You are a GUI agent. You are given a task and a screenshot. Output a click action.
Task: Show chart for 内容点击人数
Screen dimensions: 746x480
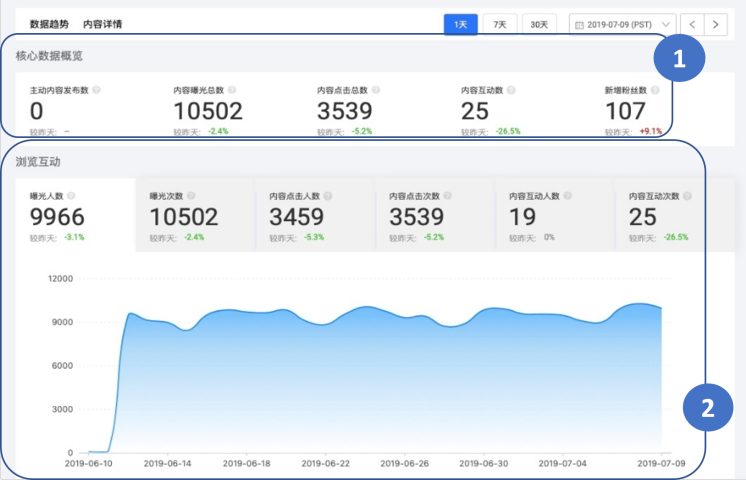[314, 217]
